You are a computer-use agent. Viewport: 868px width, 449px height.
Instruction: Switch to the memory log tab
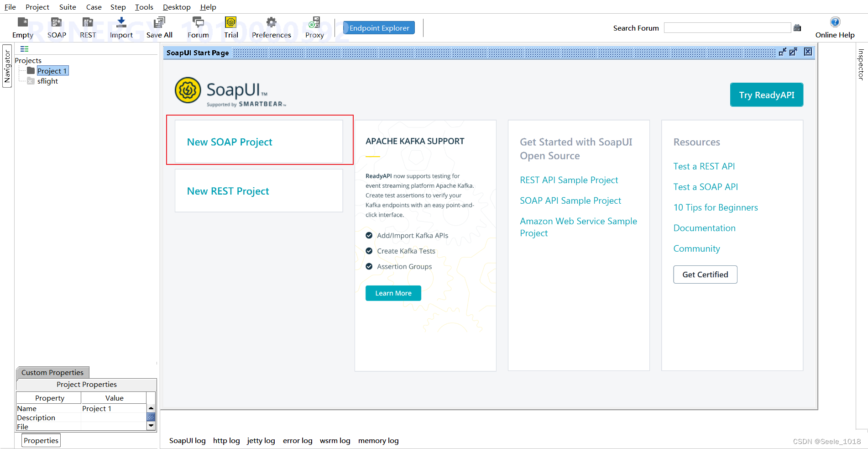[x=378, y=440]
